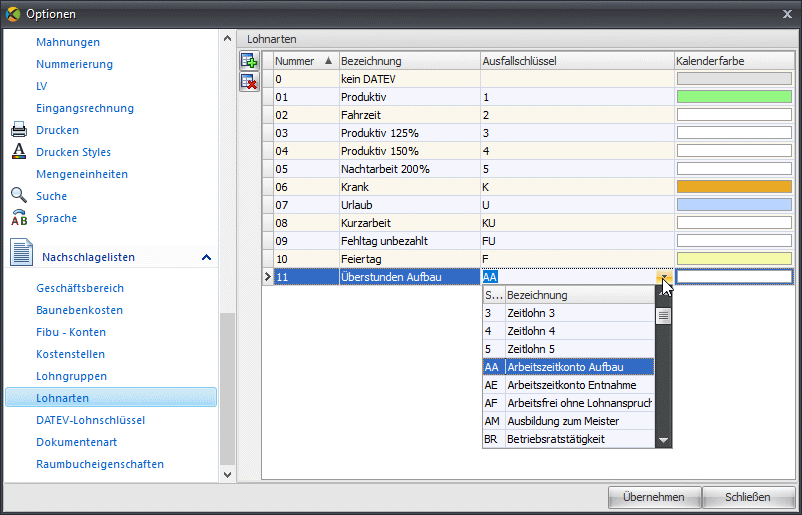Open Mahnungen settings in sidebar

pos(68,42)
